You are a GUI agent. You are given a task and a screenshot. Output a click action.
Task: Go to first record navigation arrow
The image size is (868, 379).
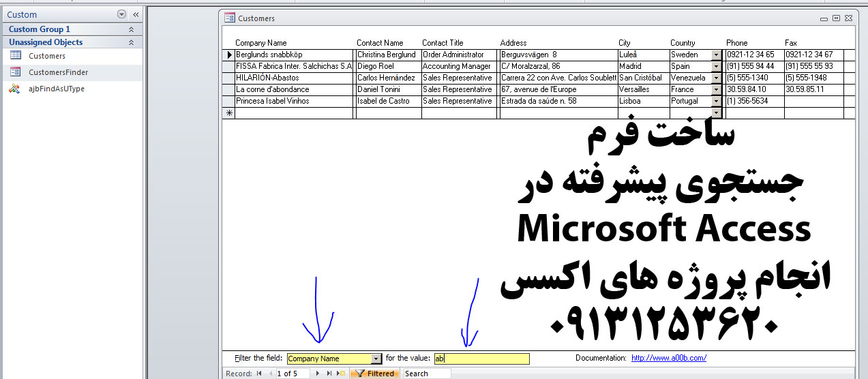point(259,374)
